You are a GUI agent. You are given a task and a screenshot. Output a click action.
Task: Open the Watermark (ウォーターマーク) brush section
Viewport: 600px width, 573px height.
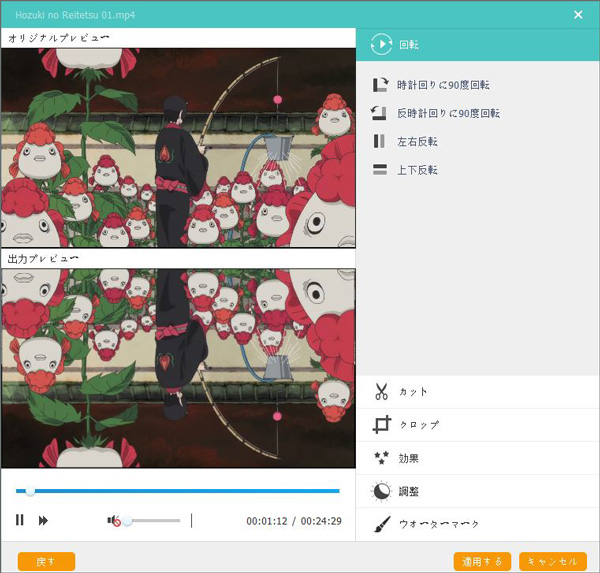(x=381, y=524)
